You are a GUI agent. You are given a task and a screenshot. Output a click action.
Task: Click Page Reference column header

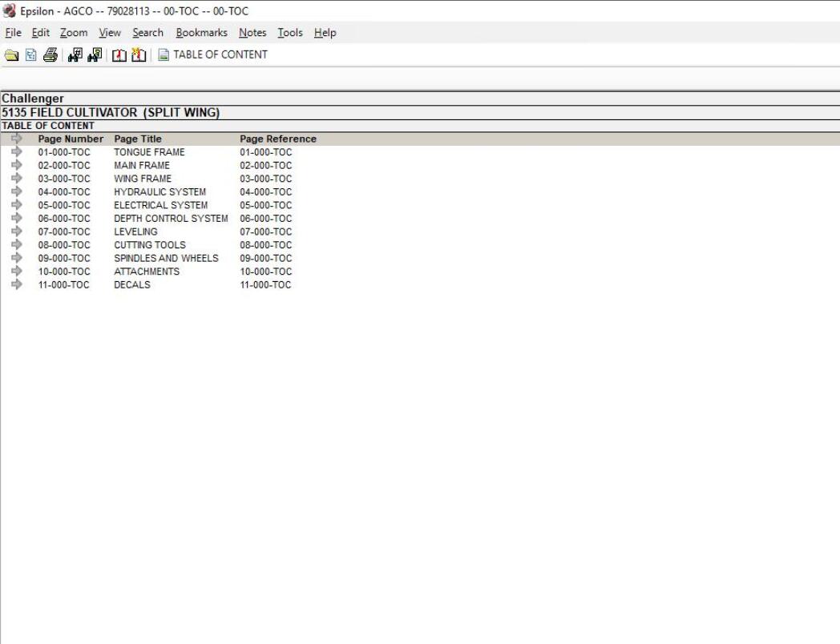278,139
